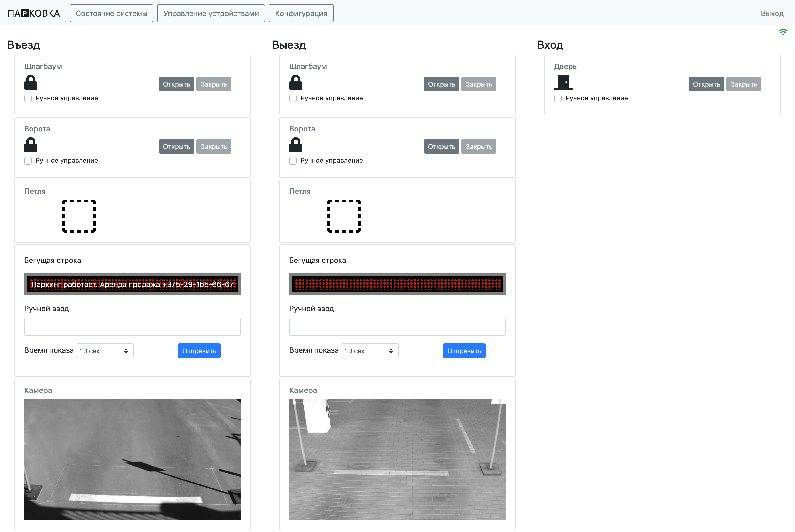Toggle manual control for exit gate
This screenshot has width=795, height=532.
(x=293, y=161)
